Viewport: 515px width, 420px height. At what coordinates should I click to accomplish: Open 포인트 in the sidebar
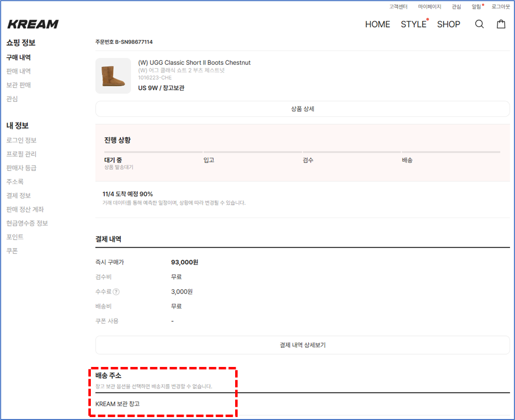click(x=15, y=237)
